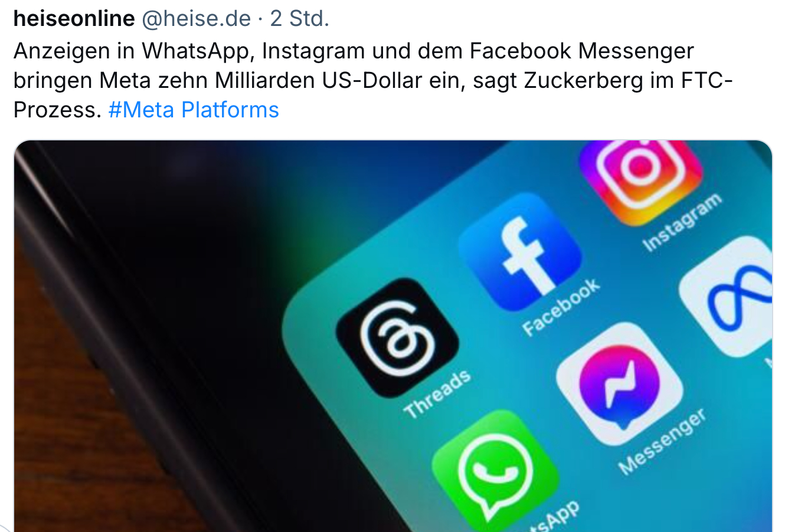Click the 'Messenger' label under its icon
This screenshot has height=532, width=785.
tap(662, 441)
